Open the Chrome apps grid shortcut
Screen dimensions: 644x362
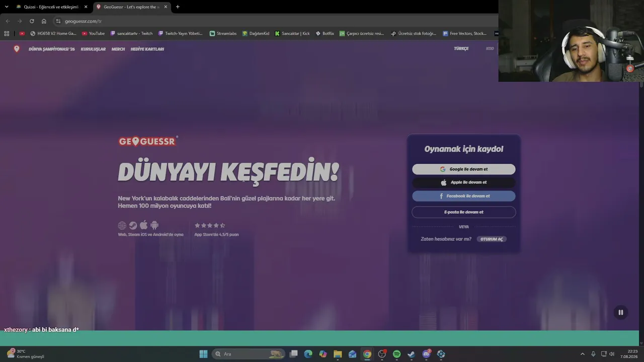pos(7,34)
